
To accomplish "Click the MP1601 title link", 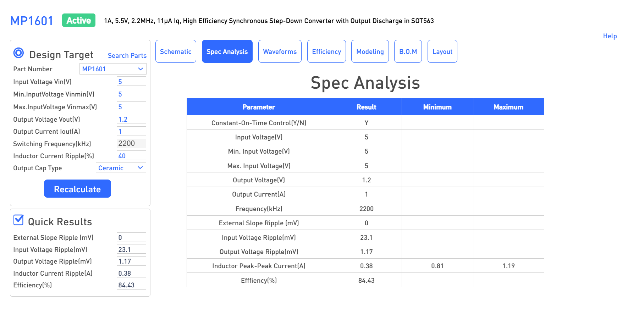I will pyautogui.click(x=32, y=21).
